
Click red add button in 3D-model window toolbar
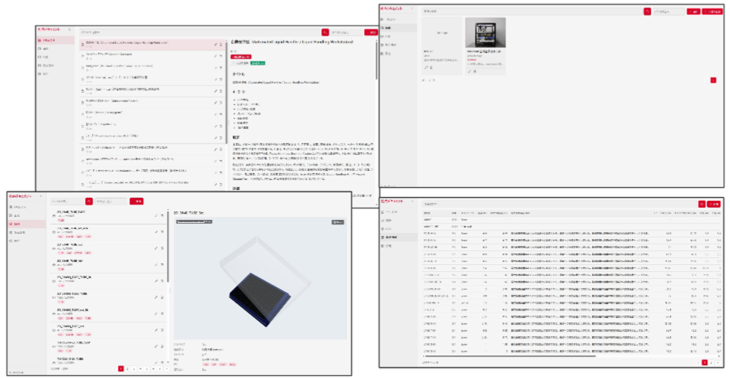click(136, 201)
